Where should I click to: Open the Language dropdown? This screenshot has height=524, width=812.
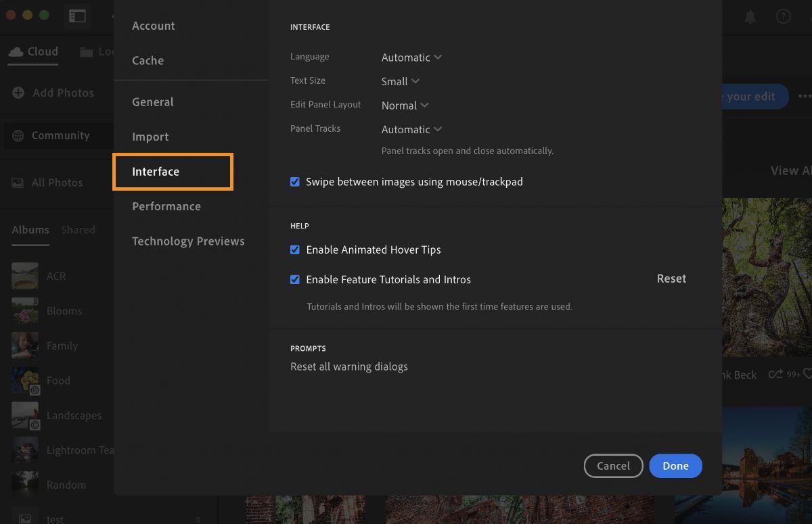pos(411,57)
